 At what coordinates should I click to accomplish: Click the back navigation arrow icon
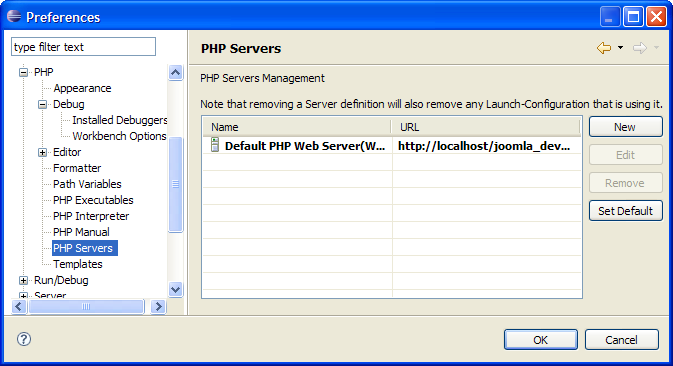[x=604, y=48]
